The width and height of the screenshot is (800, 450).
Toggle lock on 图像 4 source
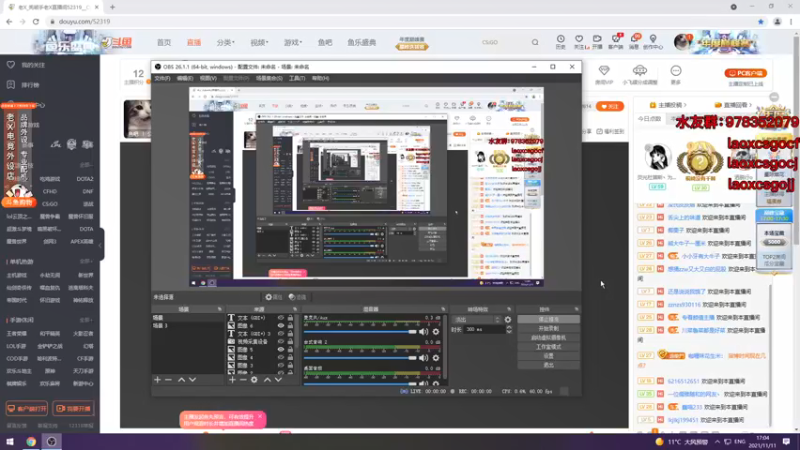pos(290,358)
